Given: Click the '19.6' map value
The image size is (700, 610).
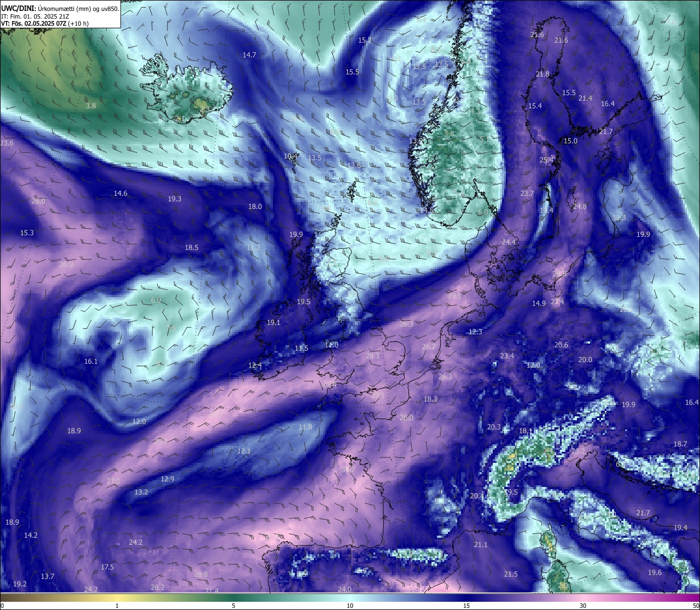Looking at the screenshot, I should point(655,573).
